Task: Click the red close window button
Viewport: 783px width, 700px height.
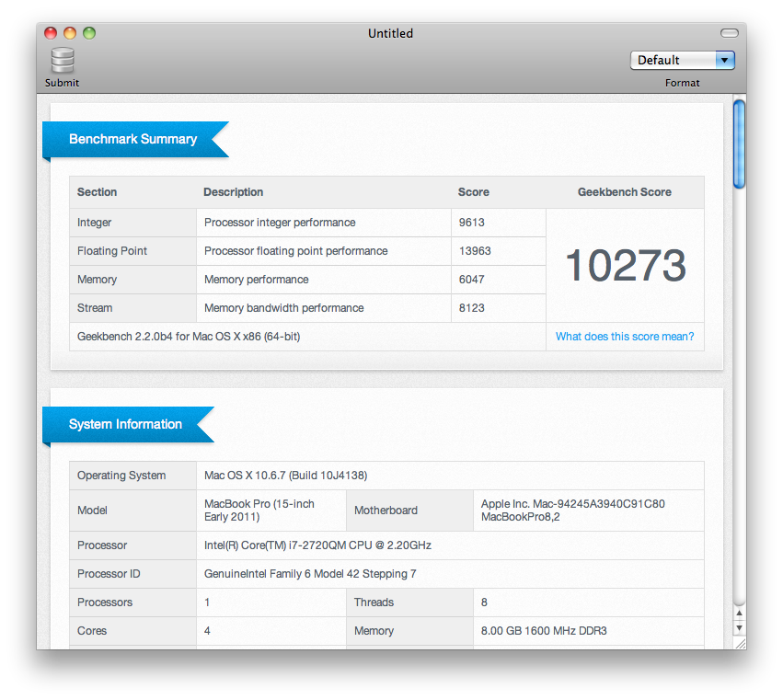Action: coord(51,33)
